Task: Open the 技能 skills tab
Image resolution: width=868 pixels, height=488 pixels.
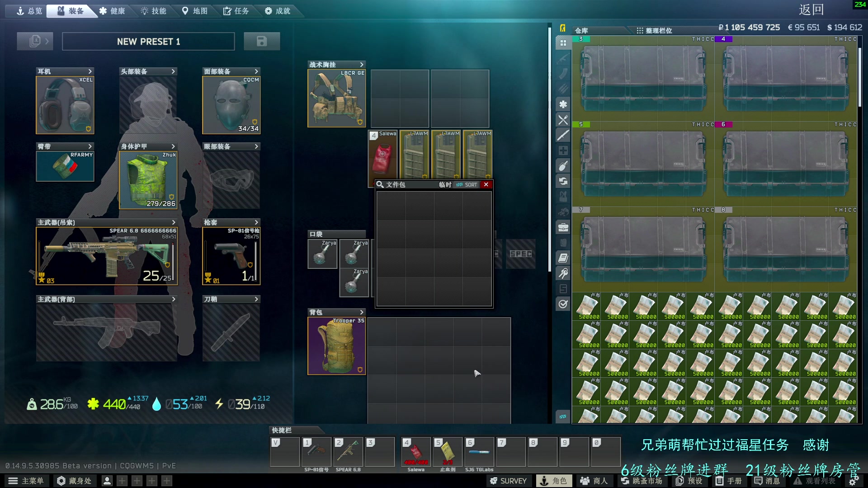Action: click(x=154, y=11)
